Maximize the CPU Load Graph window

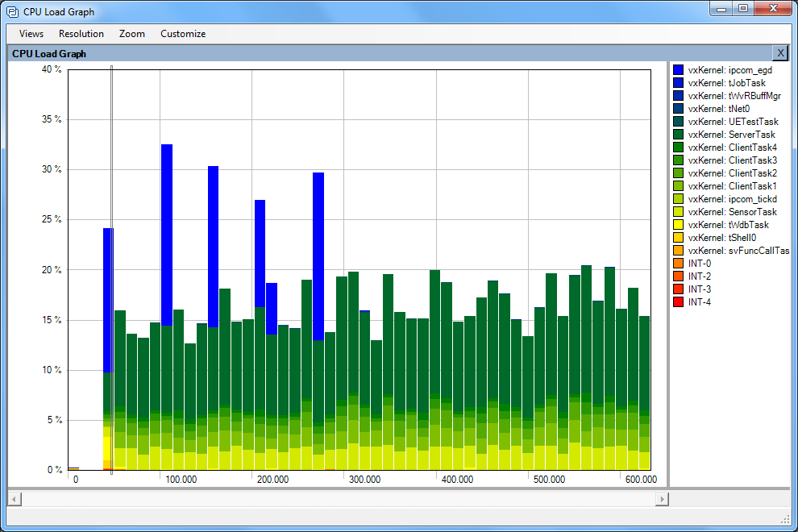(x=743, y=9)
